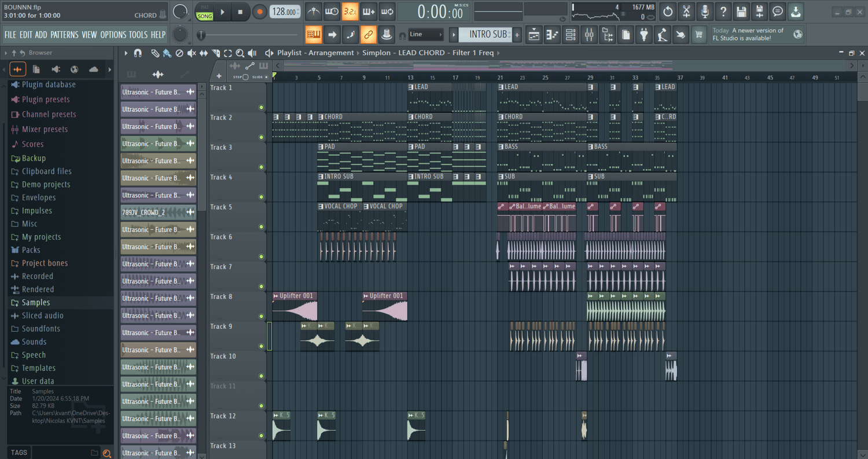Viewport: 868px width, 459px height.
Task: Select the playlist Delete tool
Action: (x=179, y=53)
